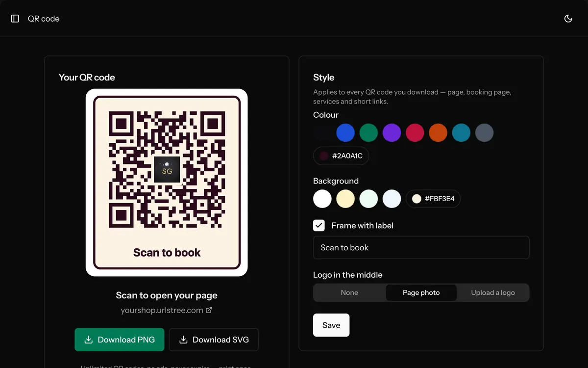Download the QR code as PNG
This screenshot has width=588, height=368.
click(x=120, y=340)
